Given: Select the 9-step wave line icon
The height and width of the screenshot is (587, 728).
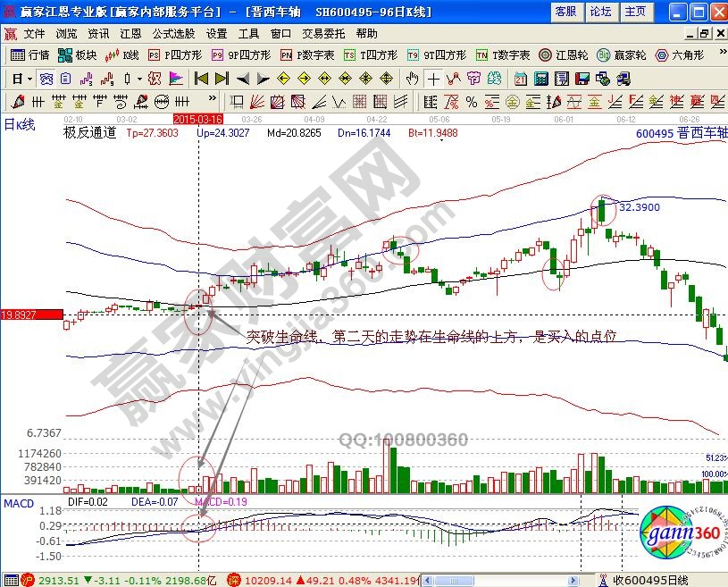Looking at the screenshot, I should click(107, 79).
